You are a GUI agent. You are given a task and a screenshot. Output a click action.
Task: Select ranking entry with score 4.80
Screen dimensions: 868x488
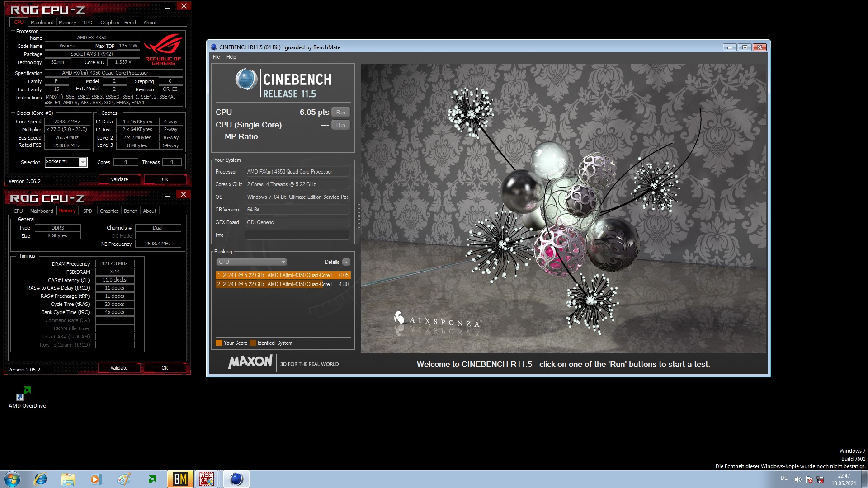coord(283,284)
